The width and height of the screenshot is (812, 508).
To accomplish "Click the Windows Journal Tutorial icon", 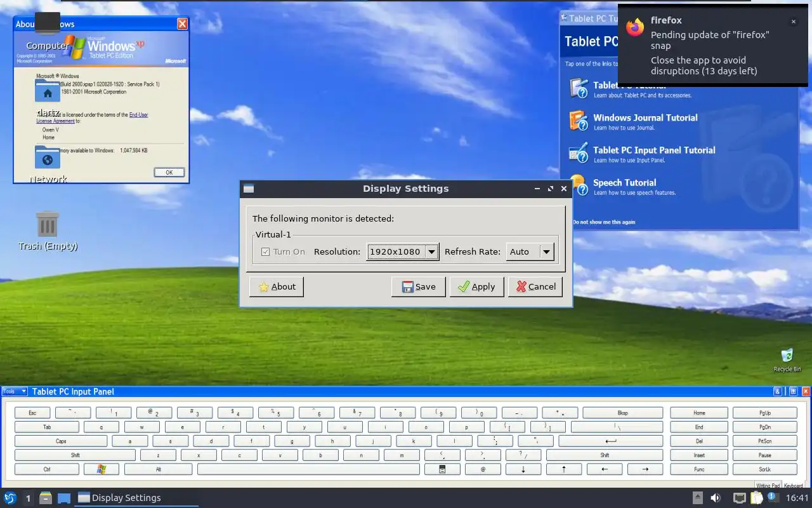I will (579, 121).
